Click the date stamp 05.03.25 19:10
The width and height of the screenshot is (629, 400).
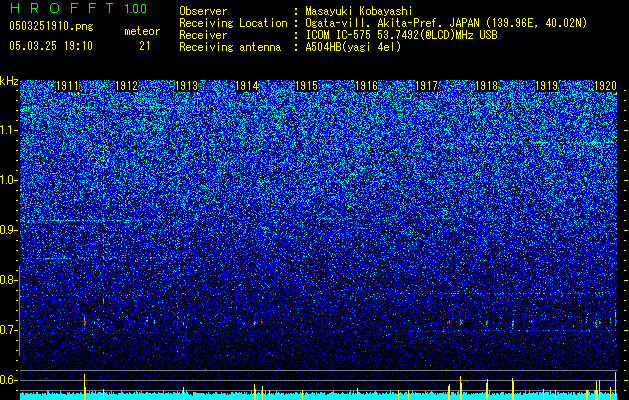[x=51, y=46]
